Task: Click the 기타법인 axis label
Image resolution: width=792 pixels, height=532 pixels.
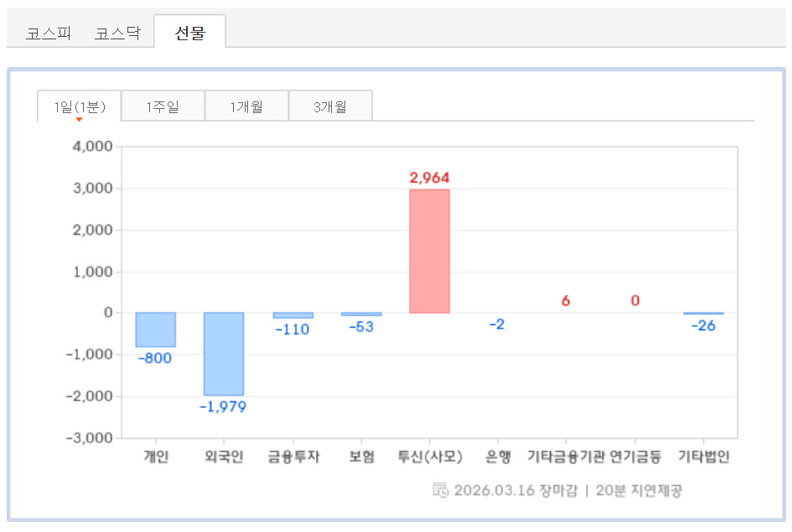Action: pyautogui.click(x=704, y=457)
